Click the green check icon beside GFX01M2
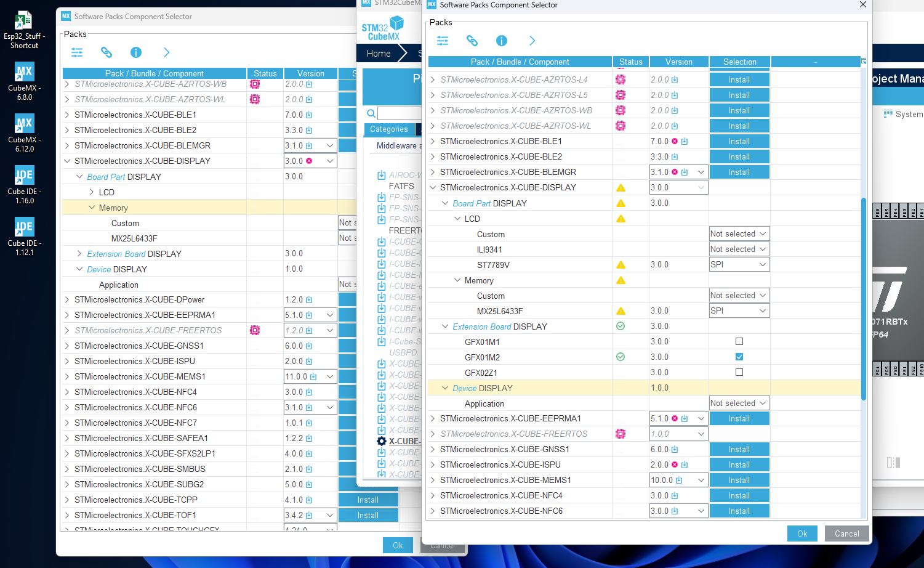This screenshot has height=568, width=924. pos(620,356)
